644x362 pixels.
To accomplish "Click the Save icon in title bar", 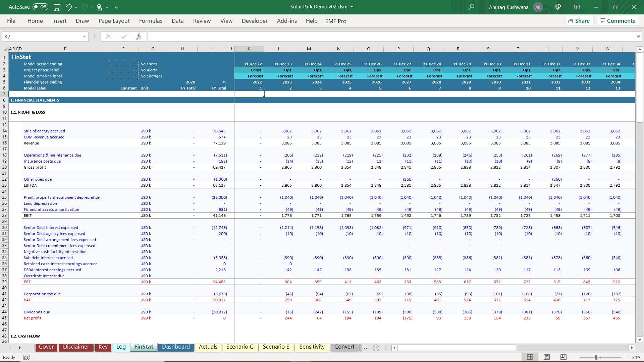I will tap(57, 7).
